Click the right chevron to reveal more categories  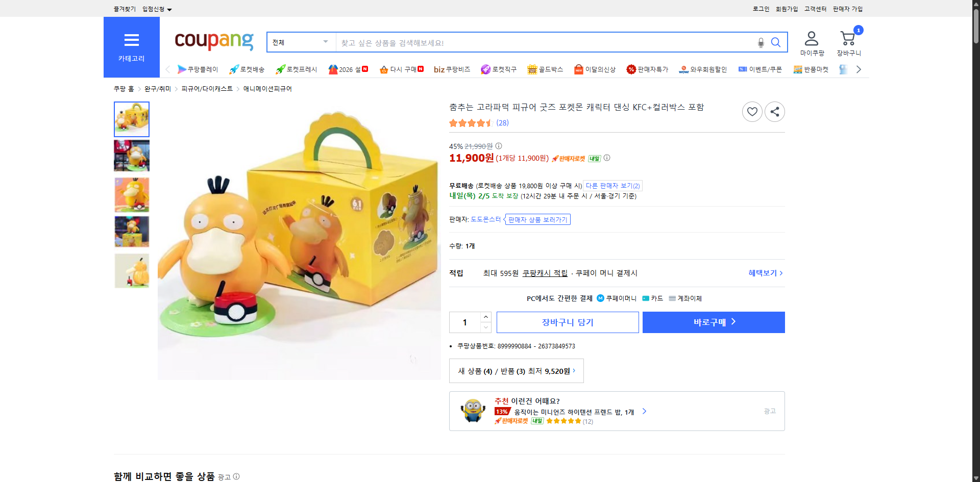[x=859, y=69]
